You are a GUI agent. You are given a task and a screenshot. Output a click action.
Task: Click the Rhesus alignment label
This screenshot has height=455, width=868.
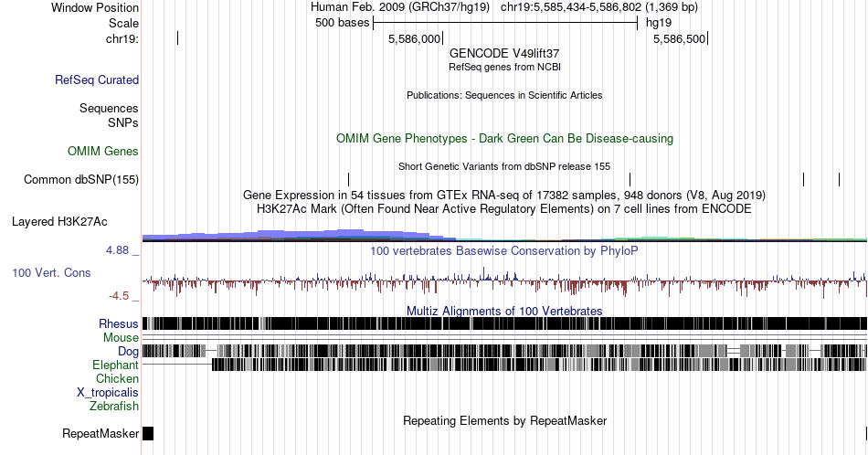pyautogui.click(x=119, y=323)
